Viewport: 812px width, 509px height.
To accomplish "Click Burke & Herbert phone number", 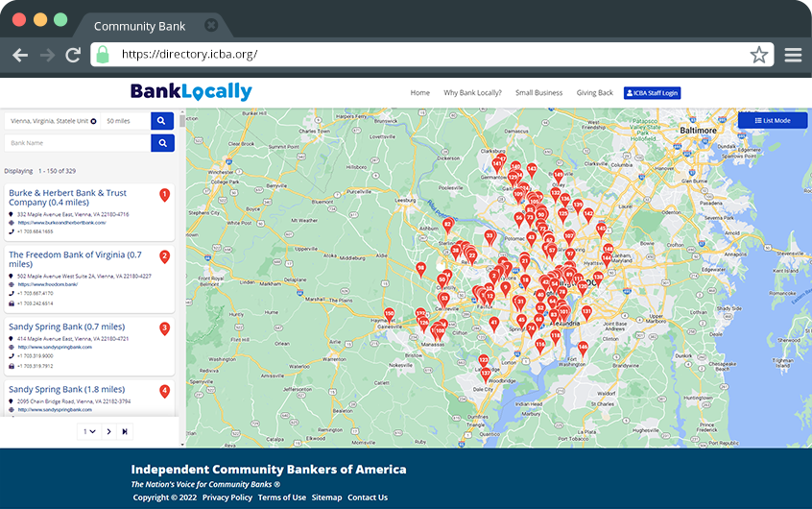I will coord(36,231).
